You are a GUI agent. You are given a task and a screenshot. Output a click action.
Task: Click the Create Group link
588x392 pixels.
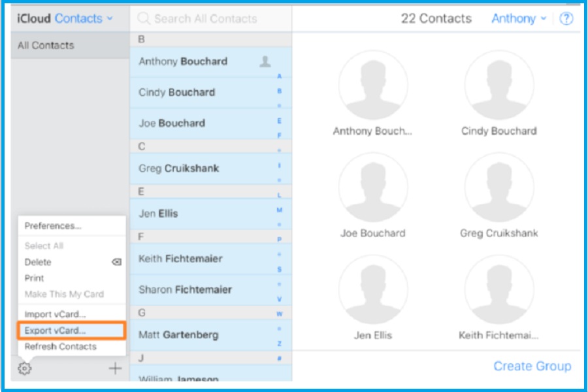click(532, 367)
